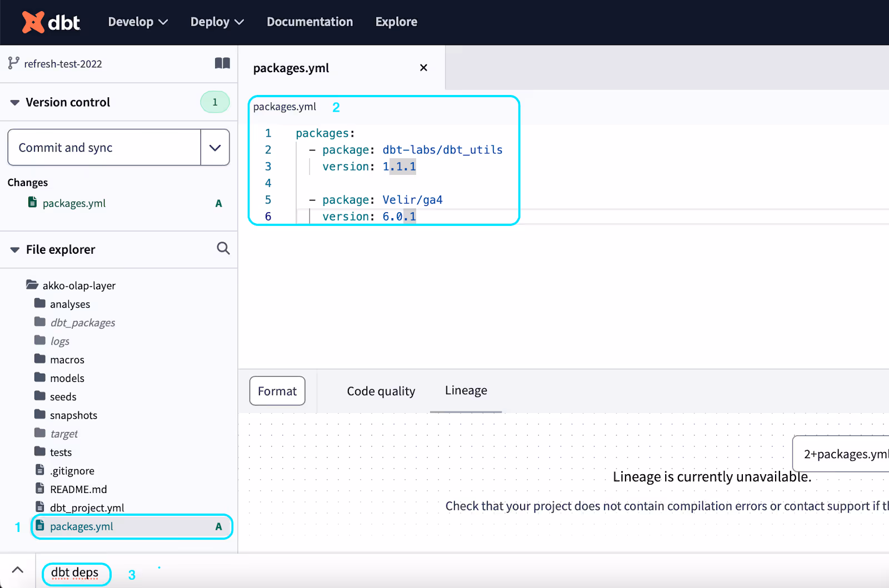
Task: Open the target folder
Action: pos(64,434)
